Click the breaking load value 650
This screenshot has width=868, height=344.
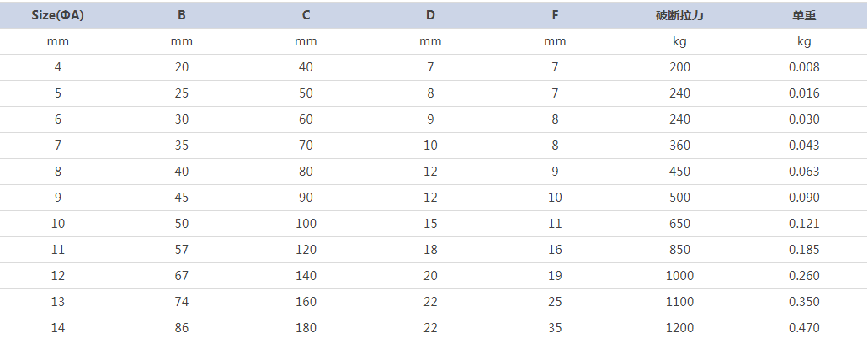click(679, 224)
